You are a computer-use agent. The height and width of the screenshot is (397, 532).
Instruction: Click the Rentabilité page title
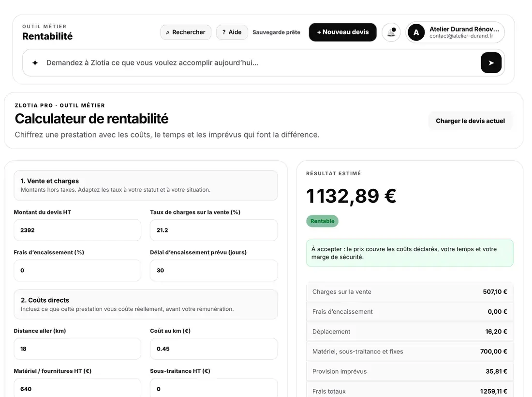[x=47, y=36]
